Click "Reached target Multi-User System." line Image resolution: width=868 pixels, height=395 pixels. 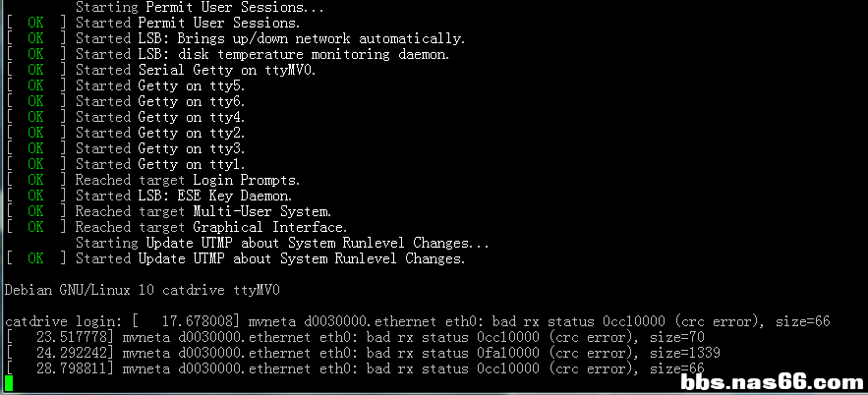203,211
